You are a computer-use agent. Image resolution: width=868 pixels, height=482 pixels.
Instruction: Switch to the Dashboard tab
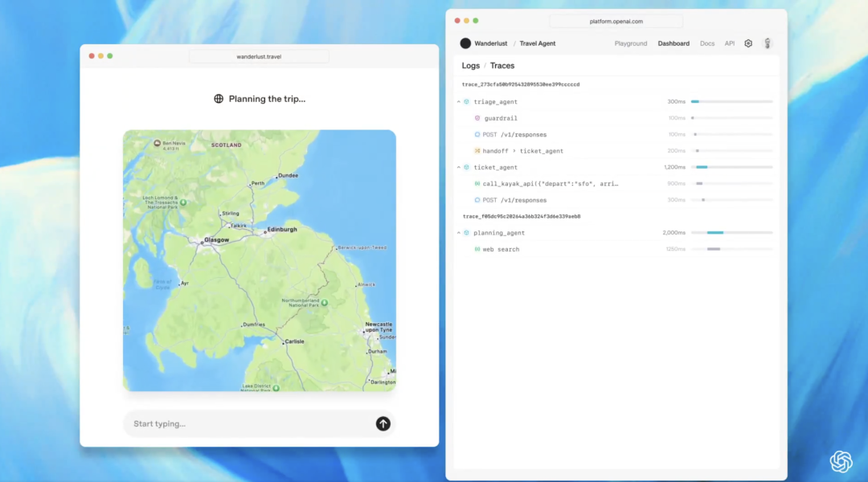pyautogui.click(x=674, y=43)
